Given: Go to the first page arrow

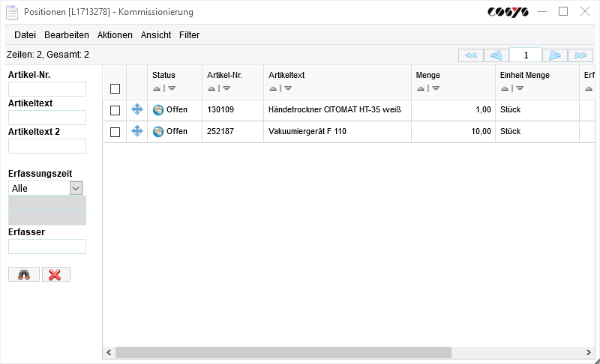Looking at the screenshot, I should (x=470, y=55).
